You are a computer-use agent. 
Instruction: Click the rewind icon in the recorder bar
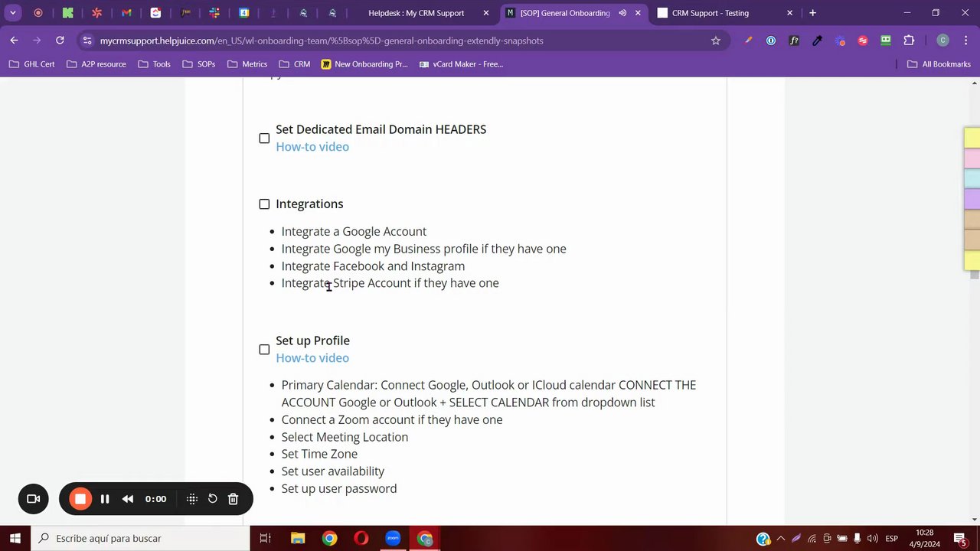[128, 499]
